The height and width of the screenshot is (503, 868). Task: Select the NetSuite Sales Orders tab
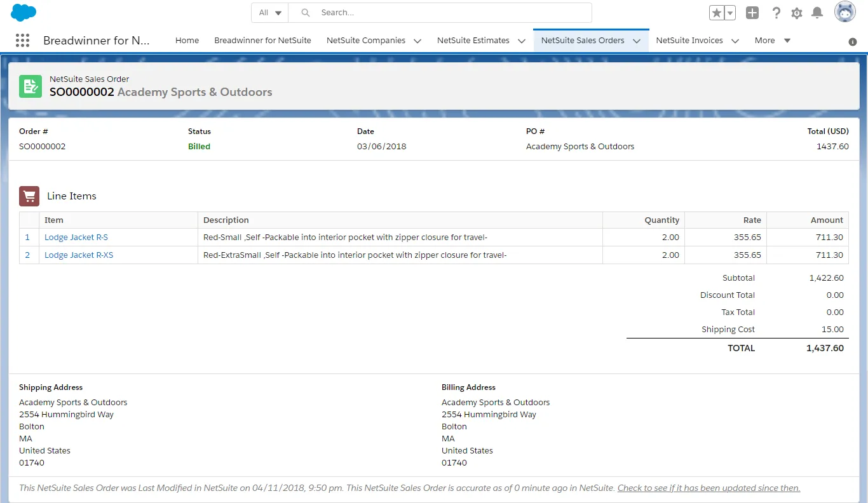(583, 40)
